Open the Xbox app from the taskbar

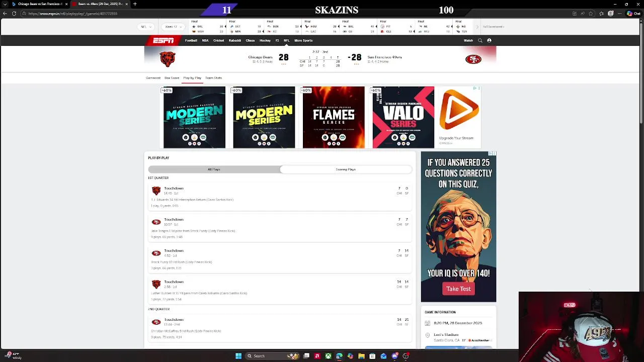(328, 356)
